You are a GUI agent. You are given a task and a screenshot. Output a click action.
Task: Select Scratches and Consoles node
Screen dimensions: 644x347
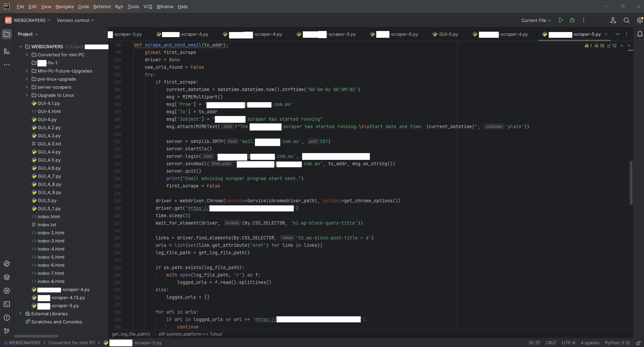coord(57,322)
